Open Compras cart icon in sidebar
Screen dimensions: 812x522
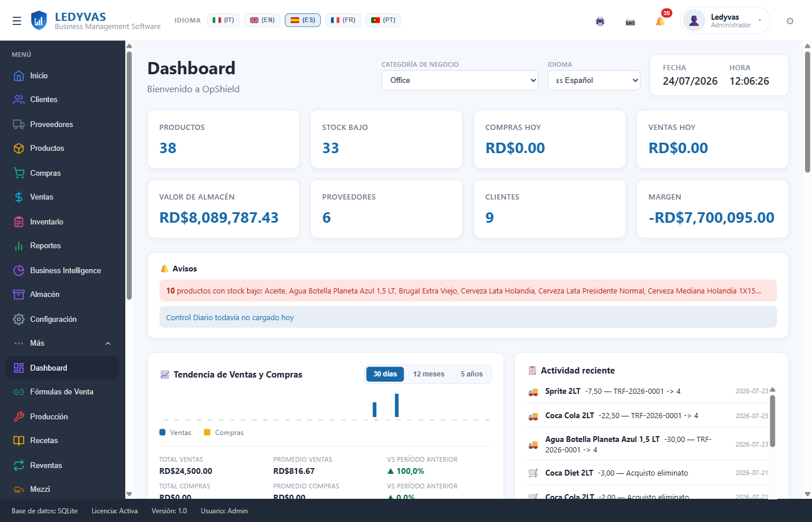[x=19, y=173]
